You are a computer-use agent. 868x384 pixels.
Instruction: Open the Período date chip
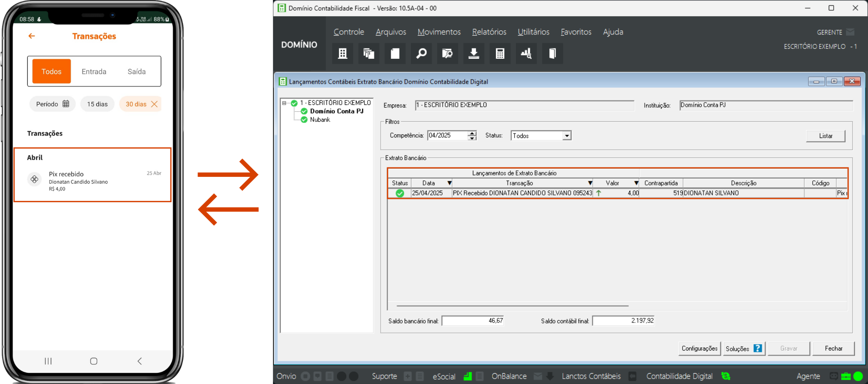[x=52, y=104]
